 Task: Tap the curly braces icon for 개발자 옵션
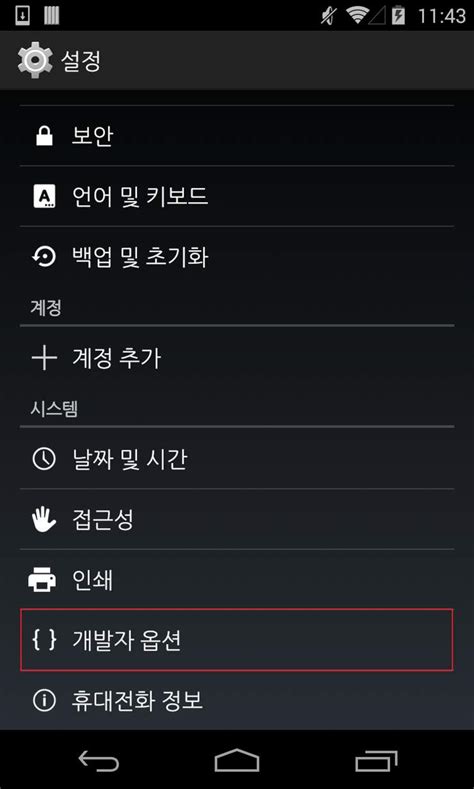(44, 641)
